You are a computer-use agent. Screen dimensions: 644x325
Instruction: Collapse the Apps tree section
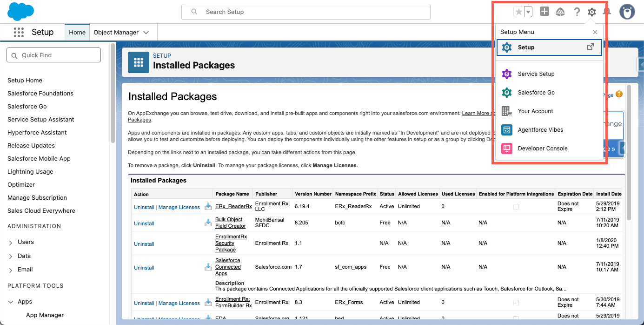(x=11, y=302)
